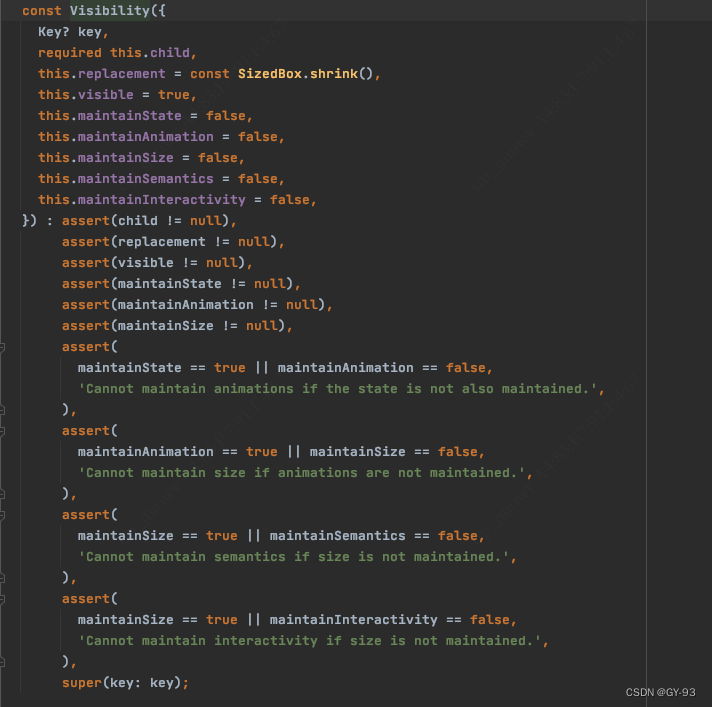Click 'this.maintainState = false,' line
712x707 pixels.
[145, 115]
